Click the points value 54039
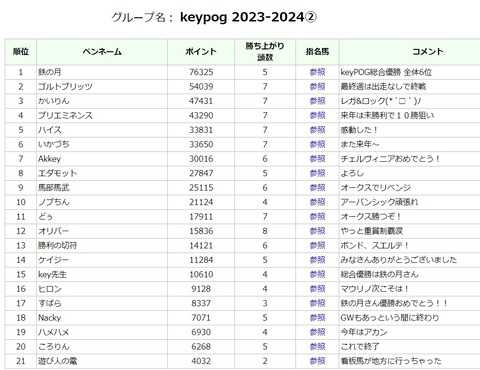Image resolution: width=480 pixels, height=370 pixels. tap(201, 86)
